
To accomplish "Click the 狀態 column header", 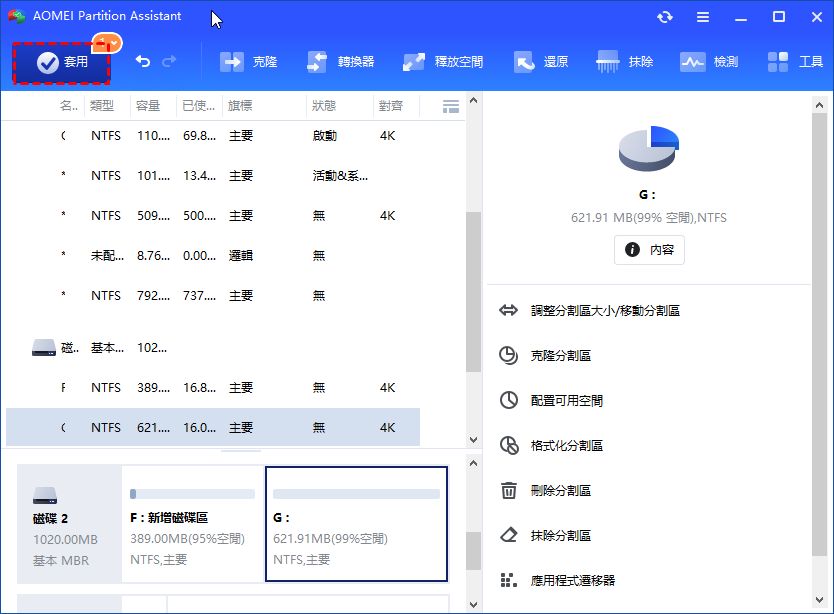I will [x=324, y=106].
